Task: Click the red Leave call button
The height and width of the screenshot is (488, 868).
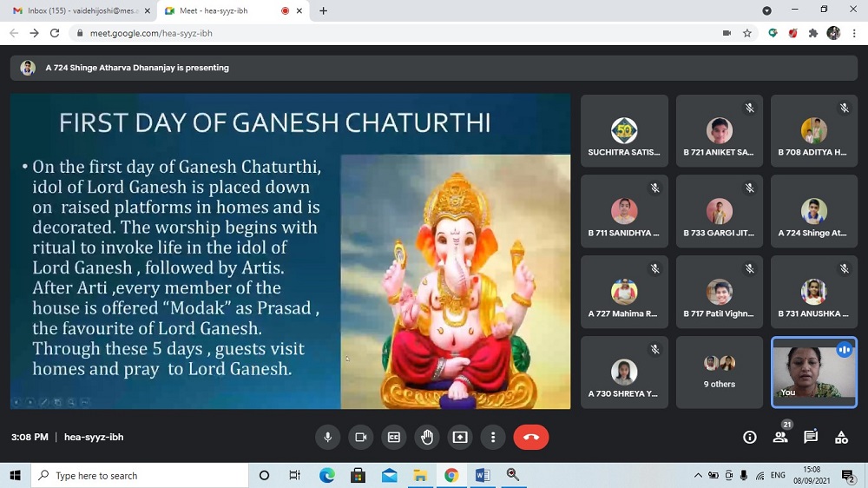Action: pos(531,437)
